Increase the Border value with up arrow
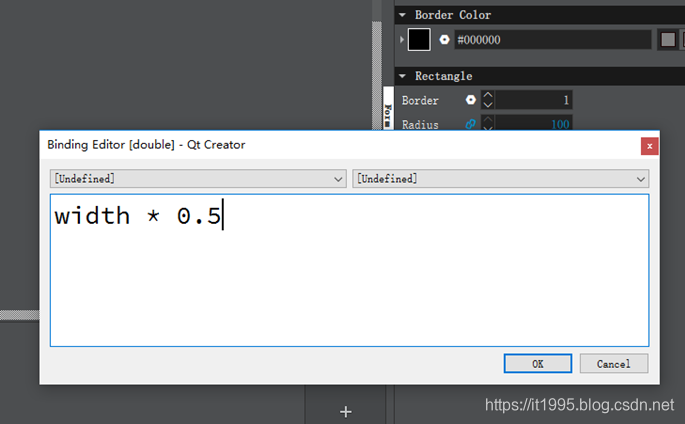685x424 pixels. pyautogui.click(x=488, y=95)
